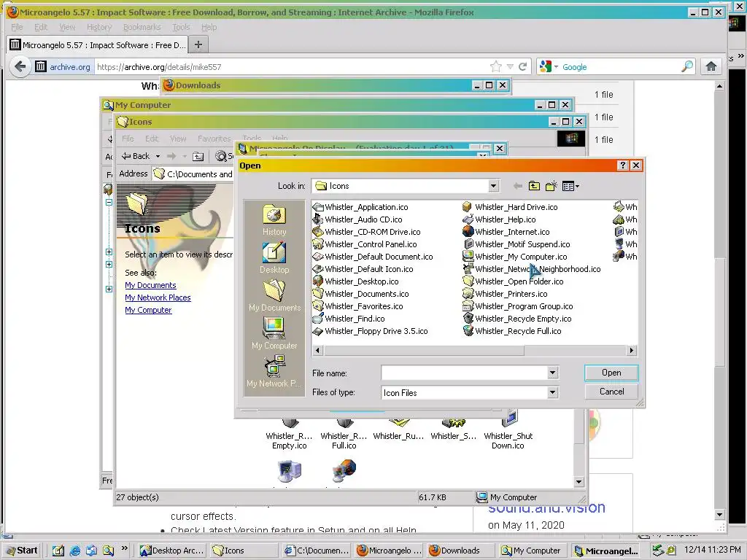Viewport: 747px width, 560px height.
Task: Select Desktop in Open dialog places bar
Action: pyautogui.click(x=274, y=258)
